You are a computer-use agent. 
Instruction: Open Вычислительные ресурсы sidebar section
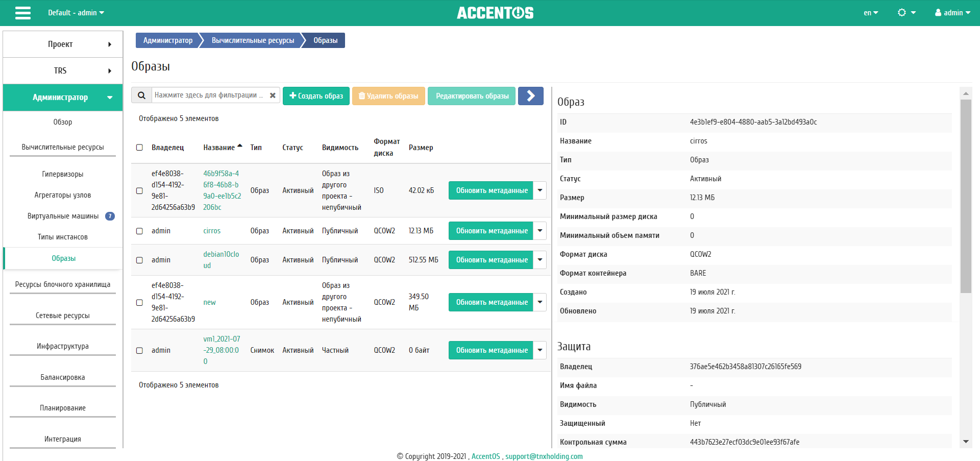click(x=63, y=147)
